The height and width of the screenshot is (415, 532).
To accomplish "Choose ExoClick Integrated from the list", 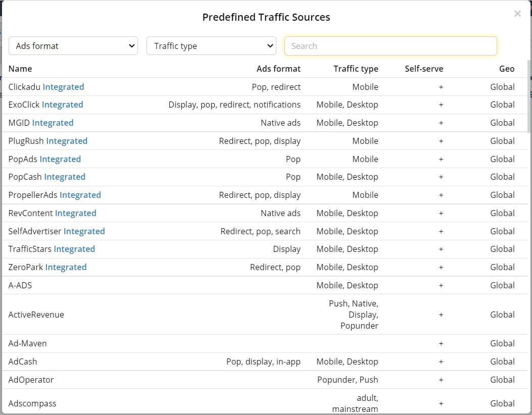I will [x=46, y=105].
